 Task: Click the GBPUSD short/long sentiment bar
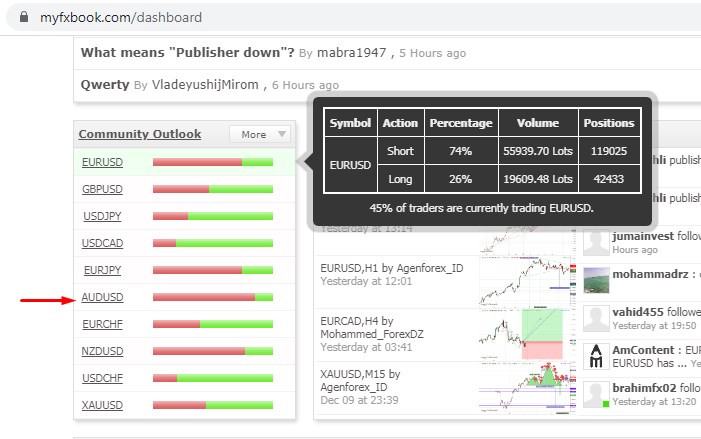click(x=213, y=189)
